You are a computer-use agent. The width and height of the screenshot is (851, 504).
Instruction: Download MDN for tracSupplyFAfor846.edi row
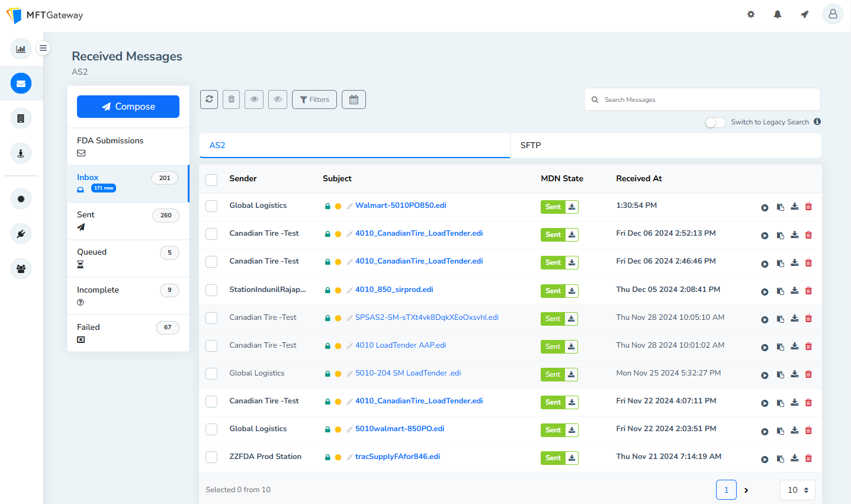571,458
